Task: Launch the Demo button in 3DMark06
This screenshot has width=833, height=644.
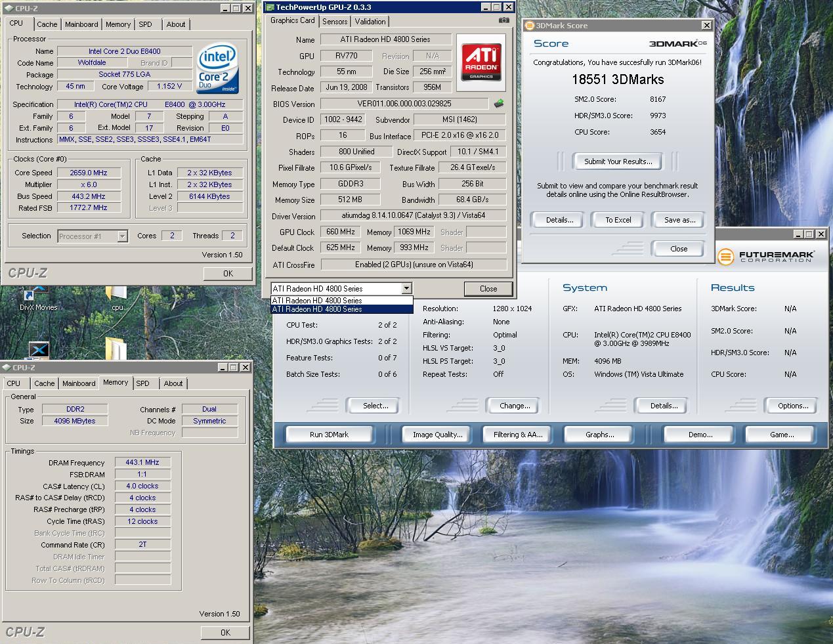Action: [x=700, y=435]
